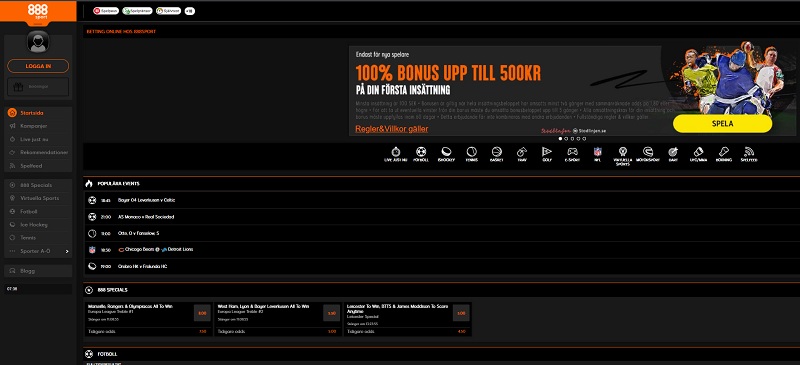
Task: Click the Golf flag icon
Action: coord(547,152)
